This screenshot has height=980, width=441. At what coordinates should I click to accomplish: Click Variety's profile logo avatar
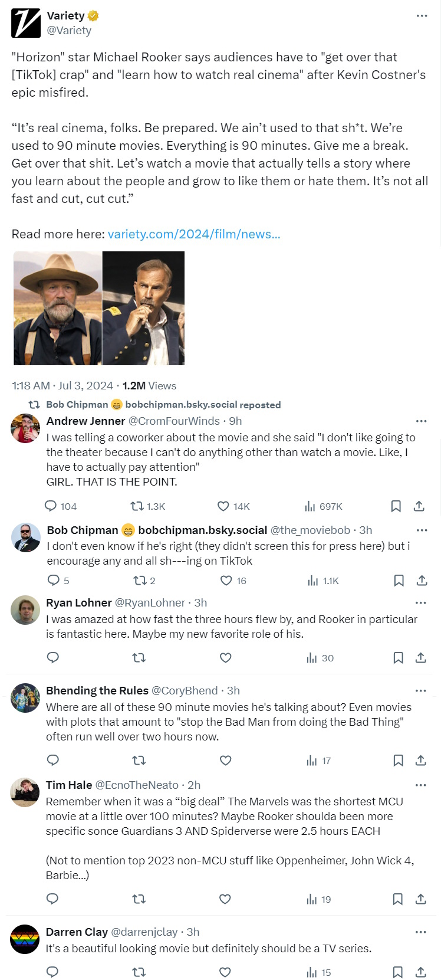coord(26,23)
